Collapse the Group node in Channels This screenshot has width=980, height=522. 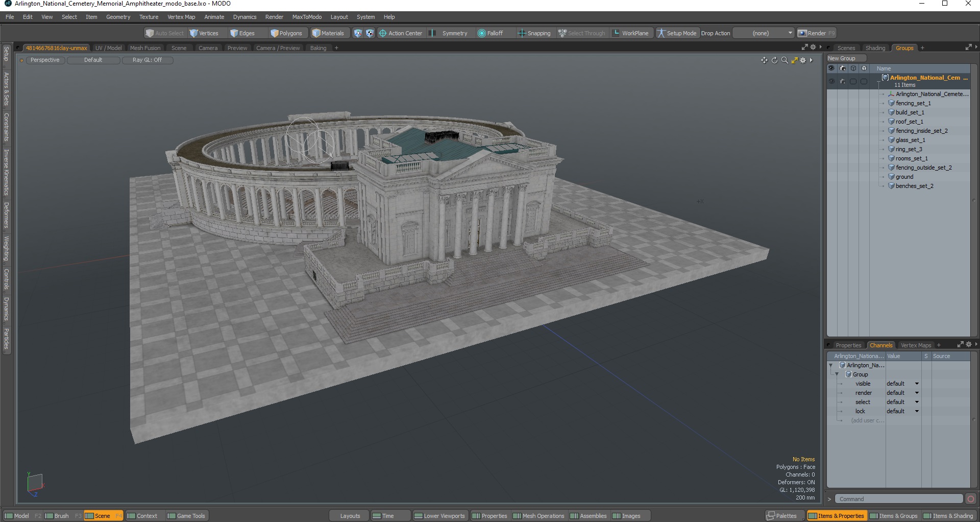[x=837, y=375]
